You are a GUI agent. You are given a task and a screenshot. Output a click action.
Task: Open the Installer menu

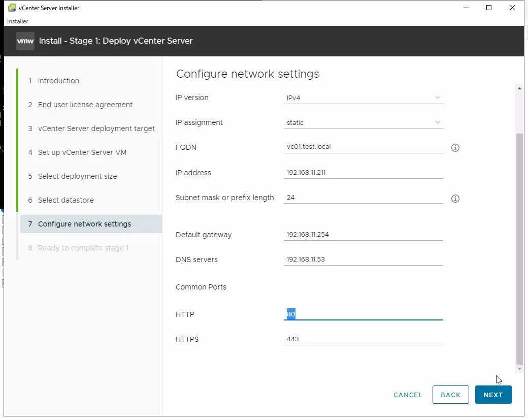tap(17, 21)
